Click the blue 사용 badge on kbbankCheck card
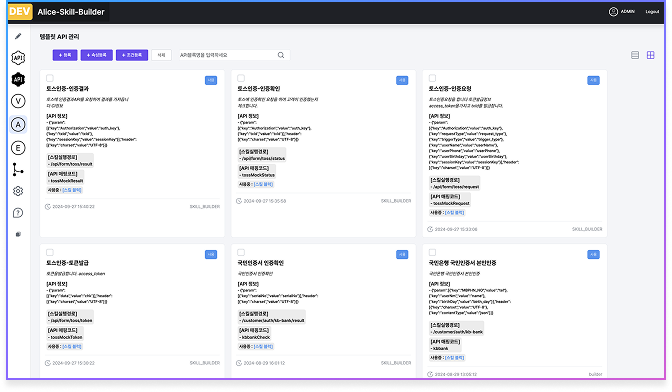The image size is (672, 392). (x=402, y=254)
